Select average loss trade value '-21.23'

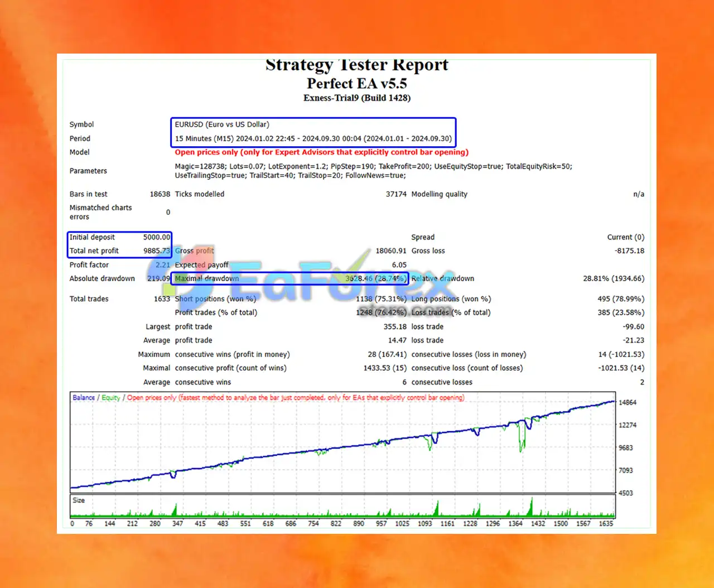(x=633, y=340)
